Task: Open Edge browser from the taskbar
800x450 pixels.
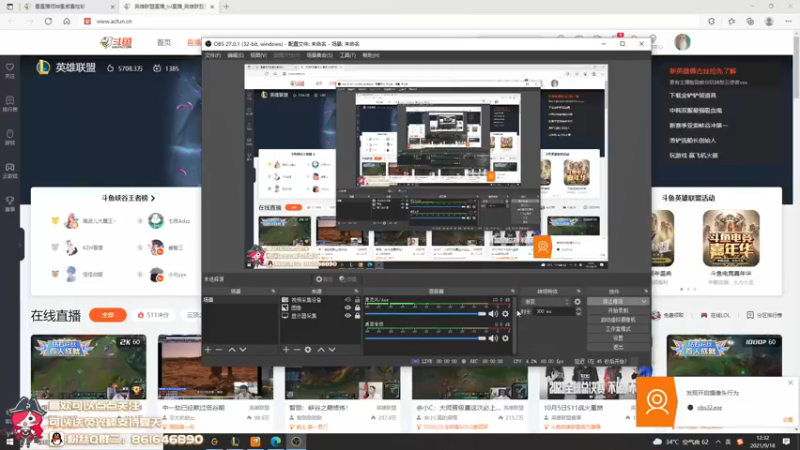Action: pos(276,441)
